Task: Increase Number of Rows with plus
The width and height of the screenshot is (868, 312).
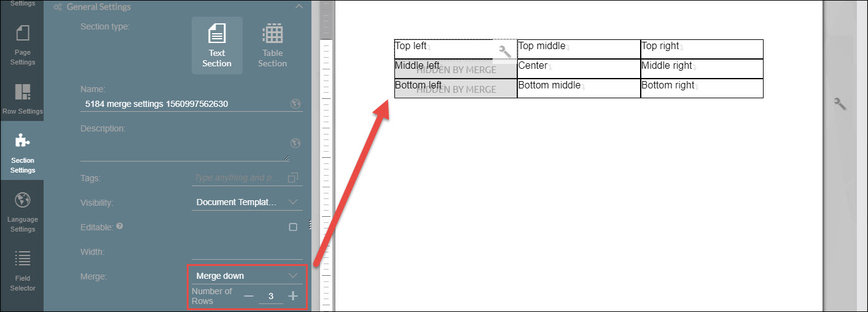Action: (x=293, y=296)
